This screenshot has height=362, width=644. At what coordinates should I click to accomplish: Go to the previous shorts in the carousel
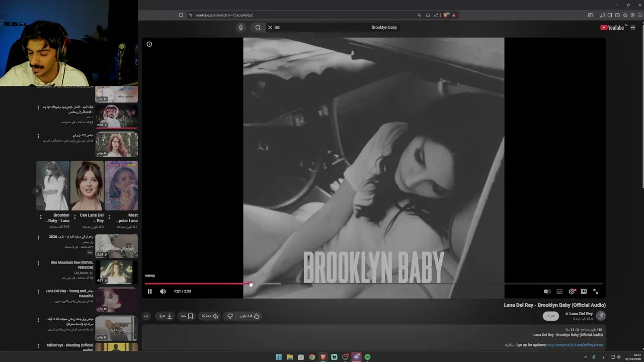37,191
